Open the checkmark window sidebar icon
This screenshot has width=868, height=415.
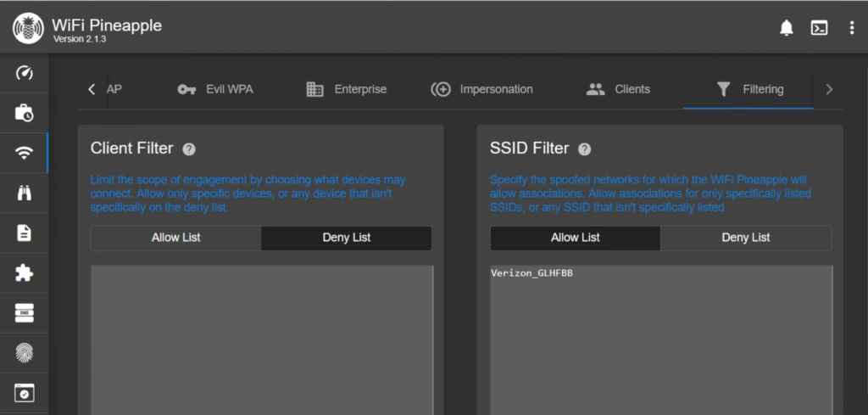25,392
